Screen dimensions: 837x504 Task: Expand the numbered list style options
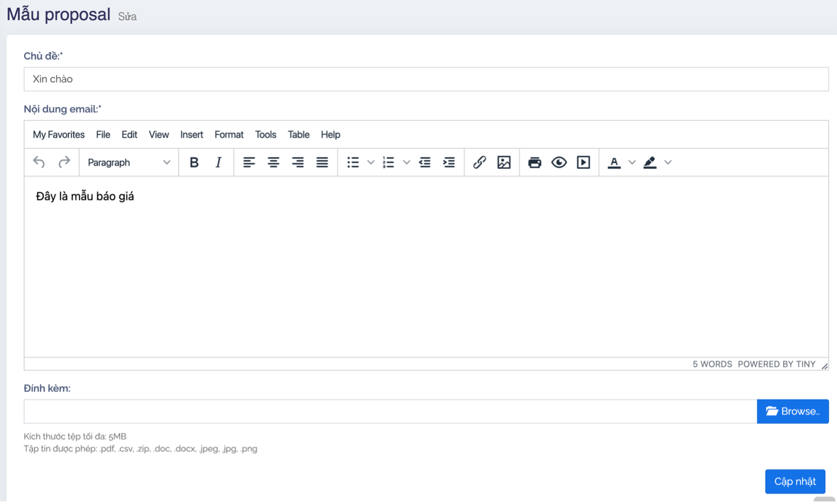click(406, 162)
